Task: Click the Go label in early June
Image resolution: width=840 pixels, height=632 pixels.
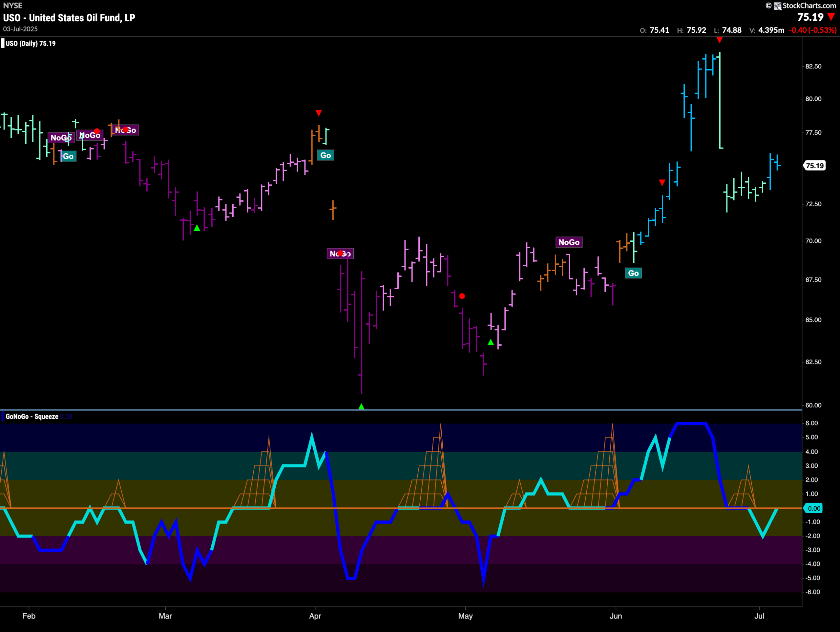Action: (633, 273)
